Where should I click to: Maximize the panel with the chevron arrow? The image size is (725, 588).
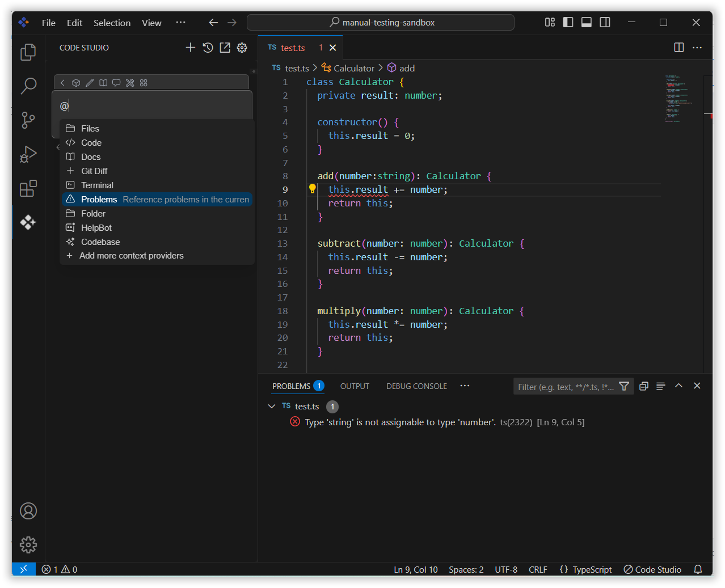678,386
